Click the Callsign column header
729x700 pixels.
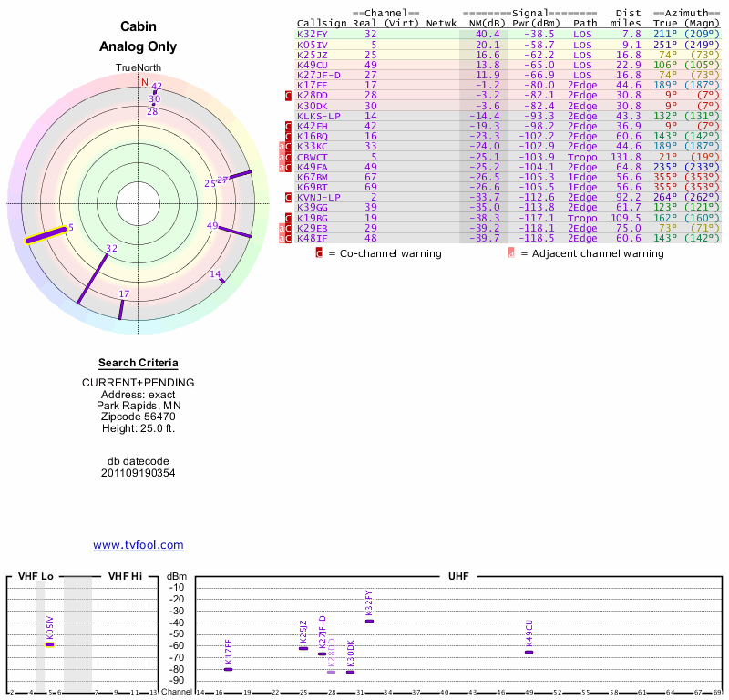pos(317,23)
